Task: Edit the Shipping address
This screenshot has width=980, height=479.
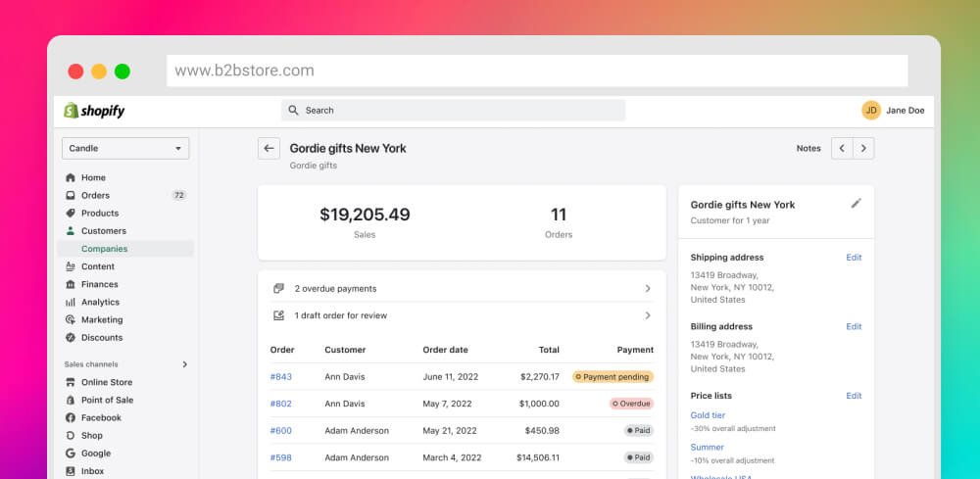Action: tap(854, 258)
